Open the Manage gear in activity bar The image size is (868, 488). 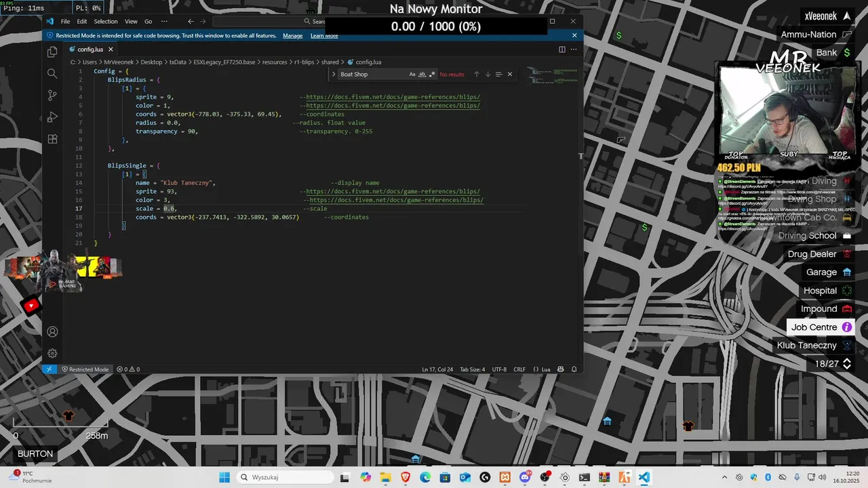pyautogui.click(x=52, y=353)
